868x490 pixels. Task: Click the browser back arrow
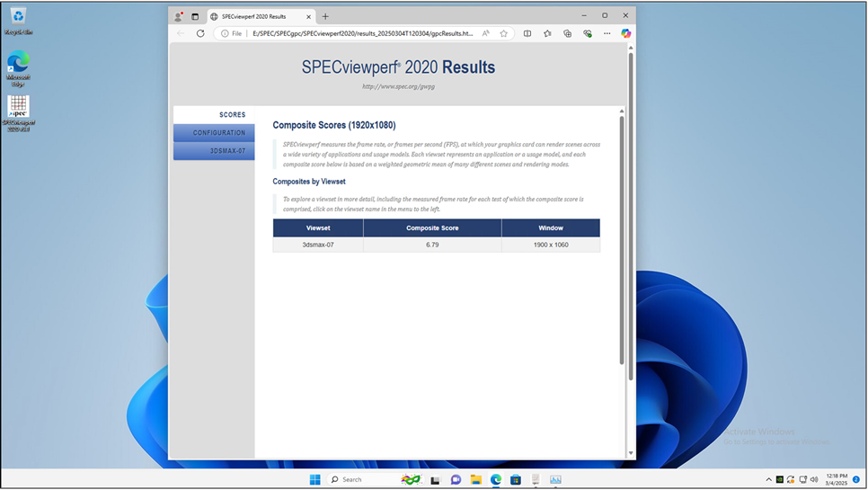(x=181, y=33)
